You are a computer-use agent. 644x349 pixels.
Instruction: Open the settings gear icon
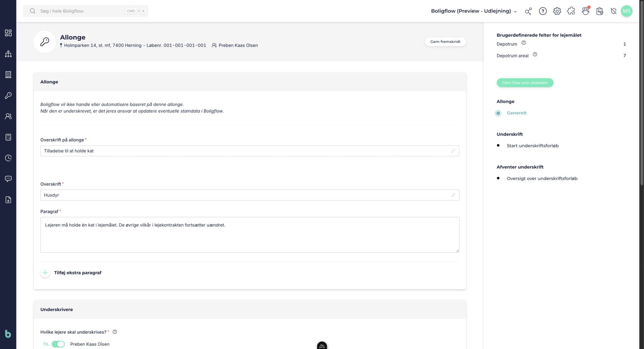pyautogui.click(x=557, y=11)
